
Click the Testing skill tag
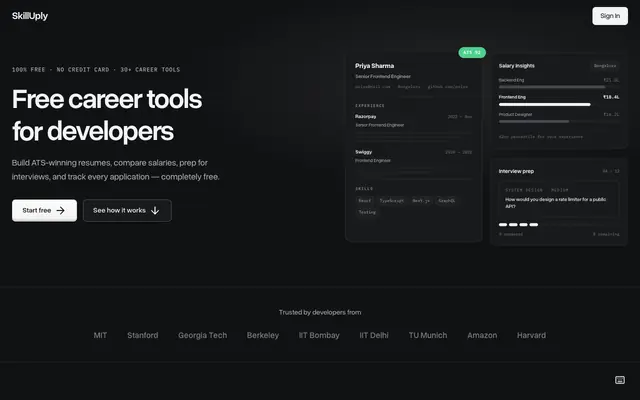[x=367, y=212]
